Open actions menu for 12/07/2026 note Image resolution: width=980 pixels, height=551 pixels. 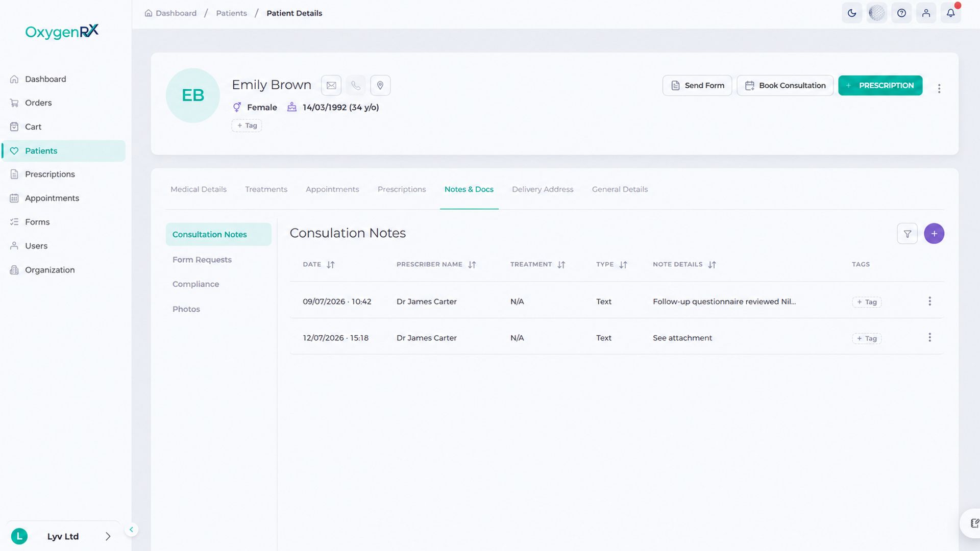pos(929,338)
